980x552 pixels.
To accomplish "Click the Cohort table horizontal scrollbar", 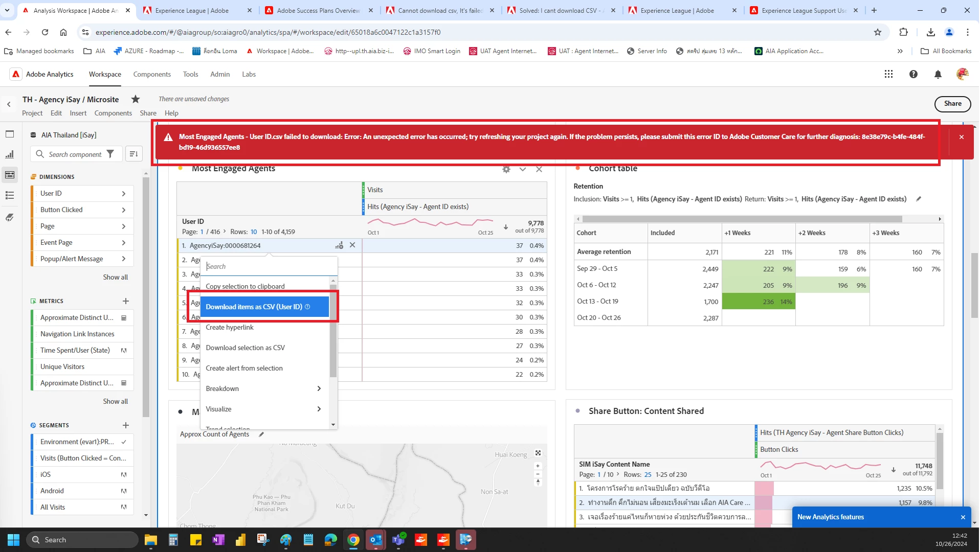I will click(742, 219).
